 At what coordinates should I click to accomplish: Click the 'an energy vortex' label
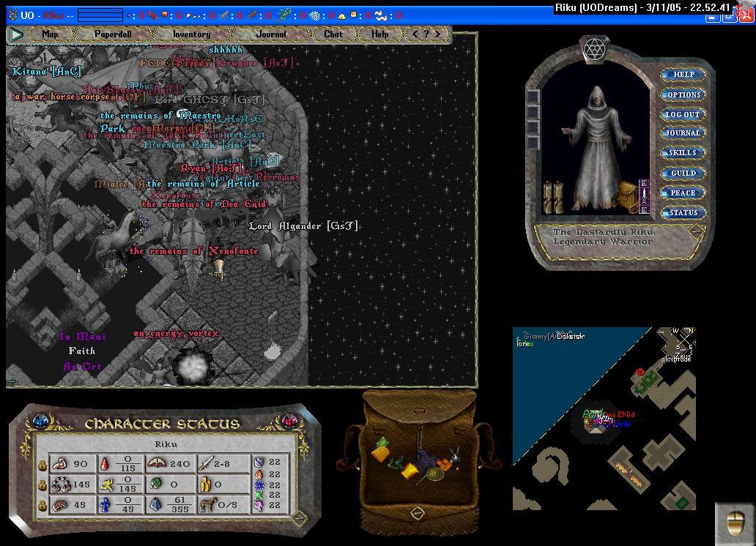pyautogui.click(x=176, y=334)
